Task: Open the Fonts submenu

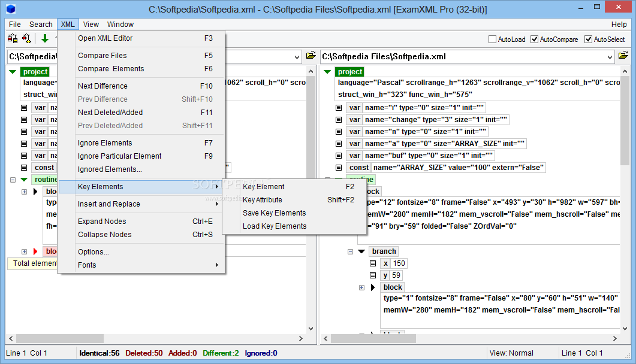Action: tap(141, 265)
